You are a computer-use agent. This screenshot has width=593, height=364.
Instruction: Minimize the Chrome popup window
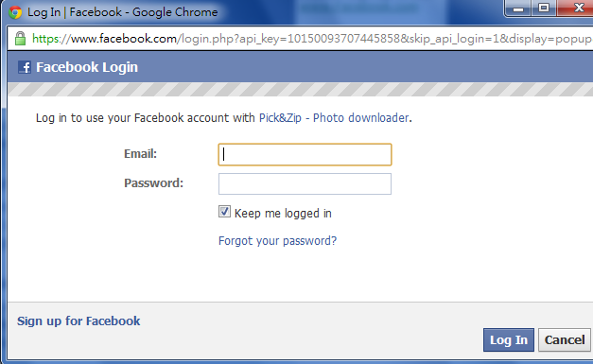518,8
